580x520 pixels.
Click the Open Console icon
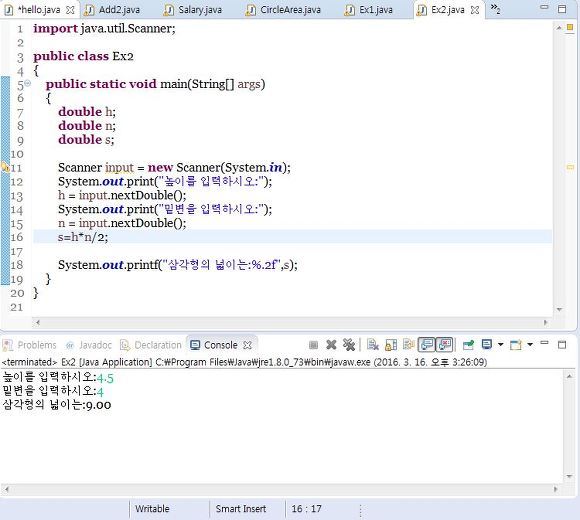516,345
